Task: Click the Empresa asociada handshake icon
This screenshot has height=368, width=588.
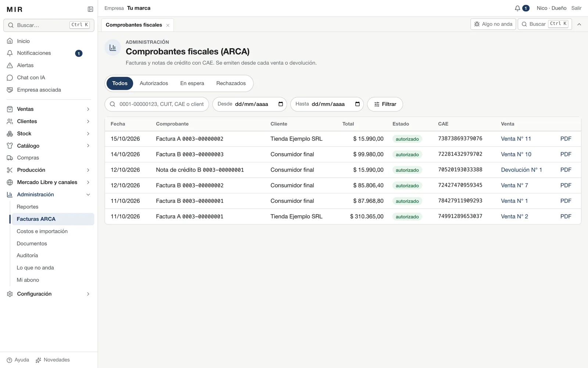Action: coord(10,90)
